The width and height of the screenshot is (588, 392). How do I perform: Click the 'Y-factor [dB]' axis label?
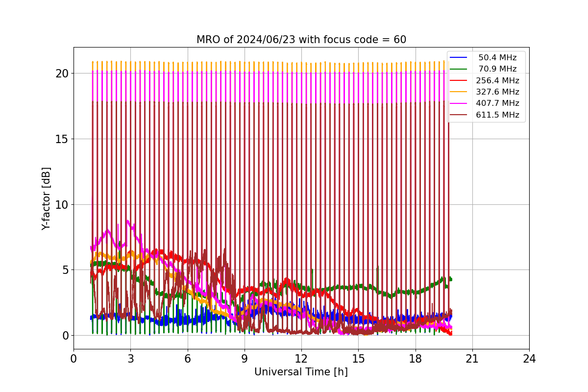[46, 198]
